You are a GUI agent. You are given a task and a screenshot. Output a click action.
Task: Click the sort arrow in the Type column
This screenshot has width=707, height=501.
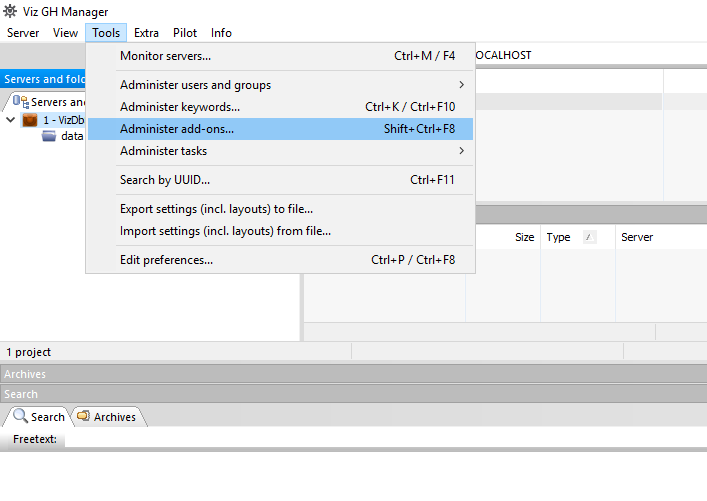coord(589,238)
